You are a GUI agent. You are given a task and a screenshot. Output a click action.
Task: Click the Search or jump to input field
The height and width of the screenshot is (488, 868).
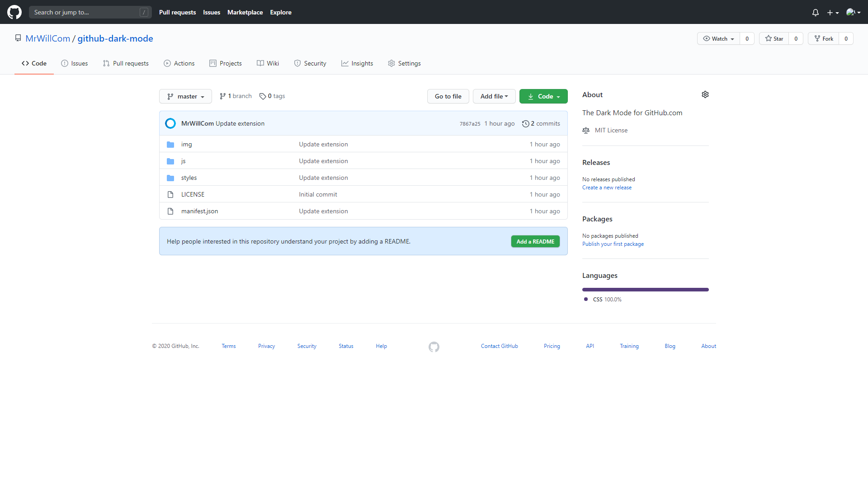pos(90,12)
